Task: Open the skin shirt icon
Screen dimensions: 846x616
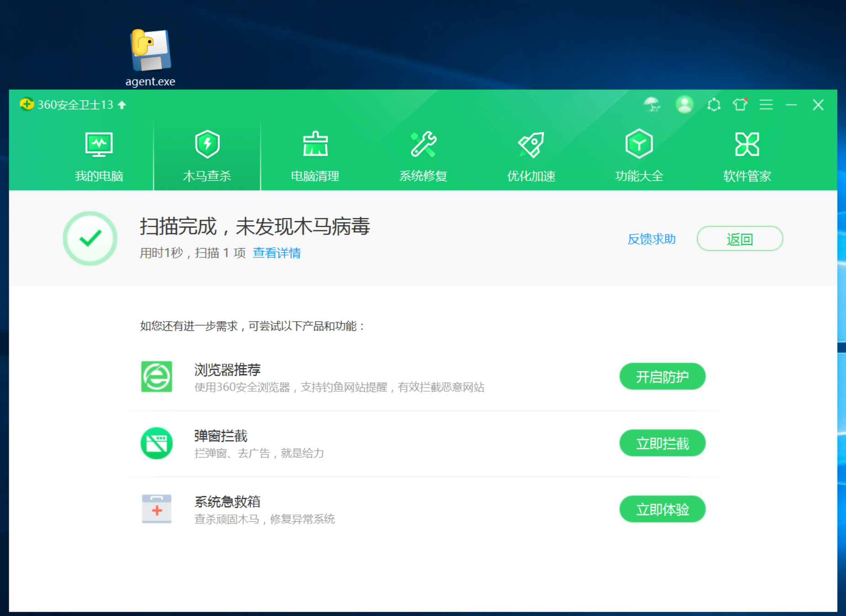Action: [740, 105]
